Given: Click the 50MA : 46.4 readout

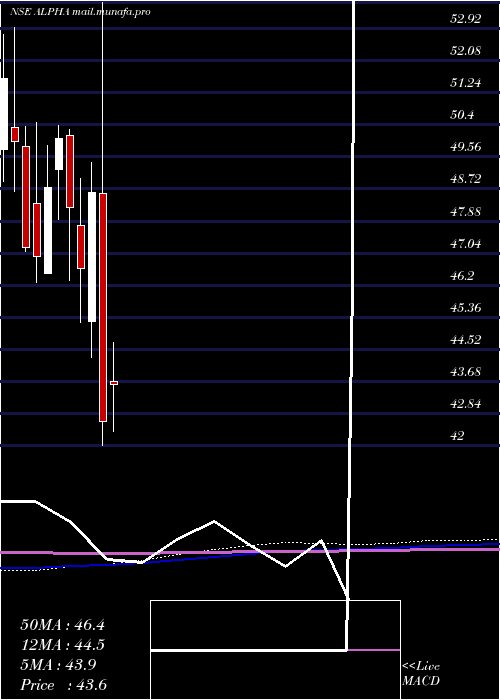Looking at the screenshot, I should (x=62, y=625).
